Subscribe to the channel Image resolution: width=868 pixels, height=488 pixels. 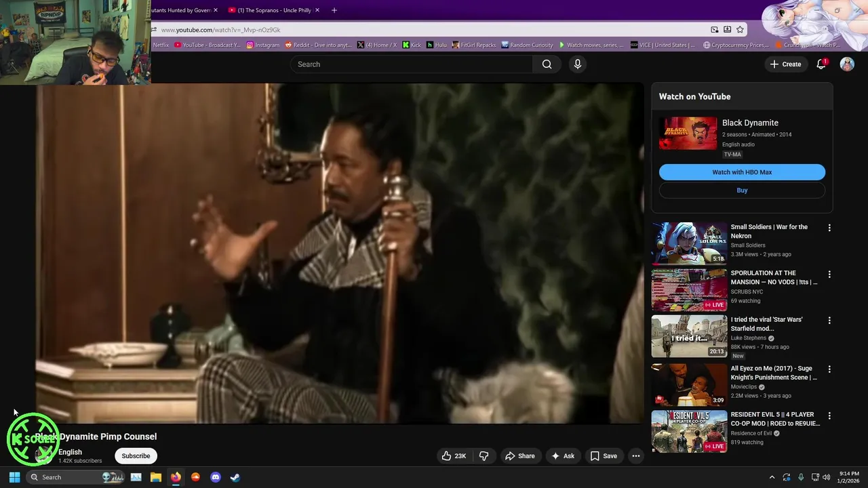point(136,456)
